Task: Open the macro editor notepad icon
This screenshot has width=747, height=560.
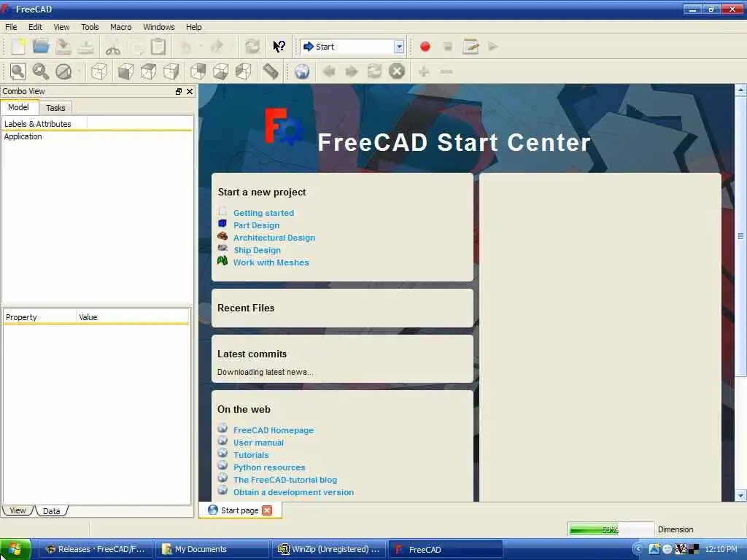Action: coord(471,47)
